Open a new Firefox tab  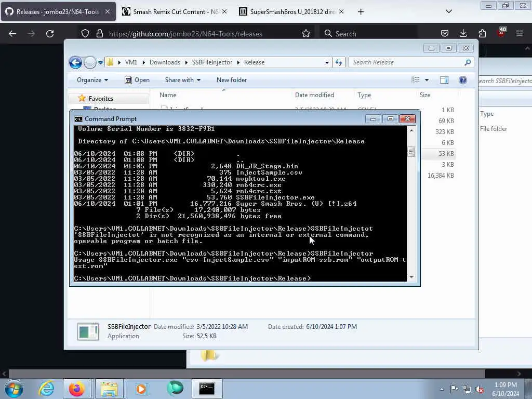click(361, 12)
